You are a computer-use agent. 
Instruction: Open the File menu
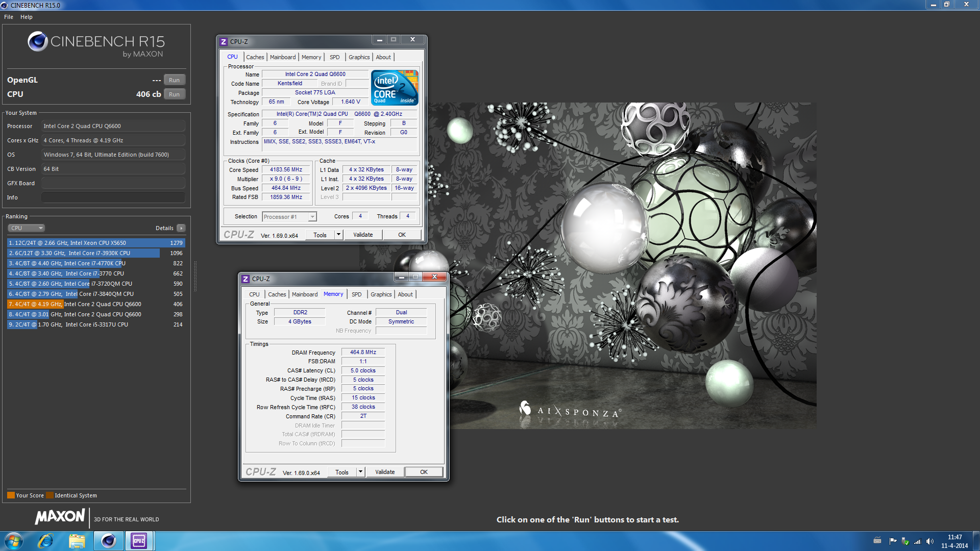coord(9,17)
